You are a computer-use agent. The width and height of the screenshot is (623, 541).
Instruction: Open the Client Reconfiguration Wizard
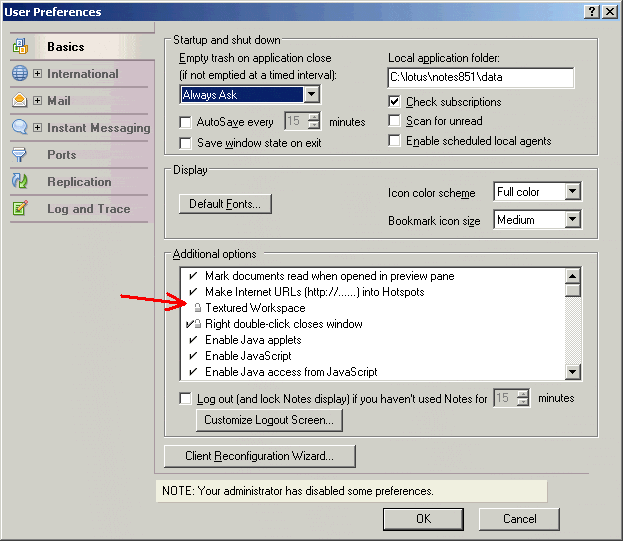pos(259,456)
